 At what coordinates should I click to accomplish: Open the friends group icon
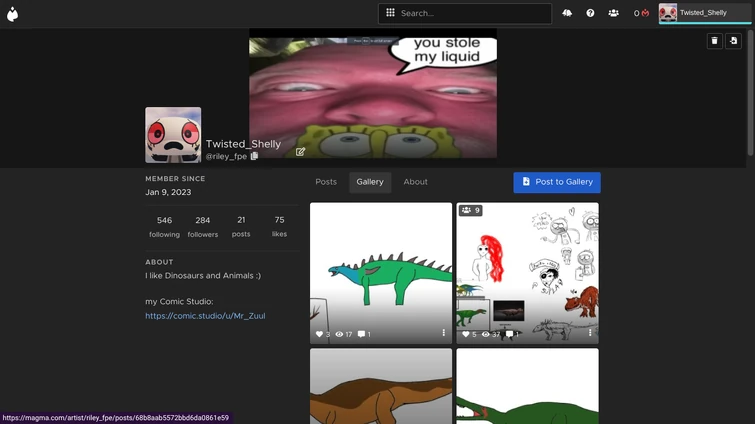[613, 13]
